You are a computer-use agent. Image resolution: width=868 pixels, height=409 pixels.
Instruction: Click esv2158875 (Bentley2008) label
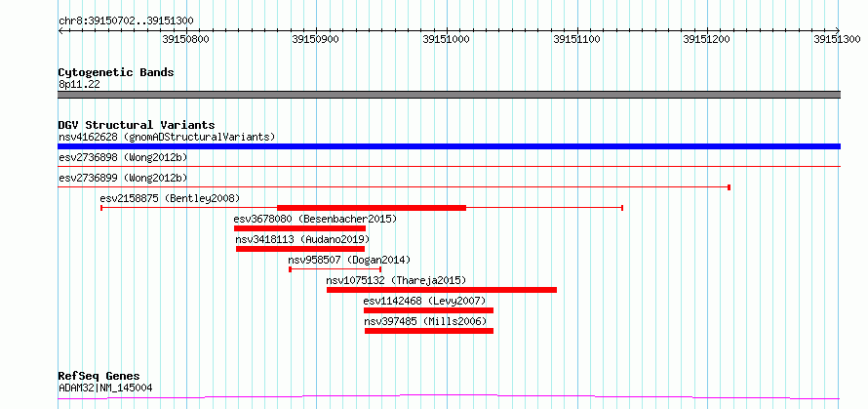coord(170,198)
